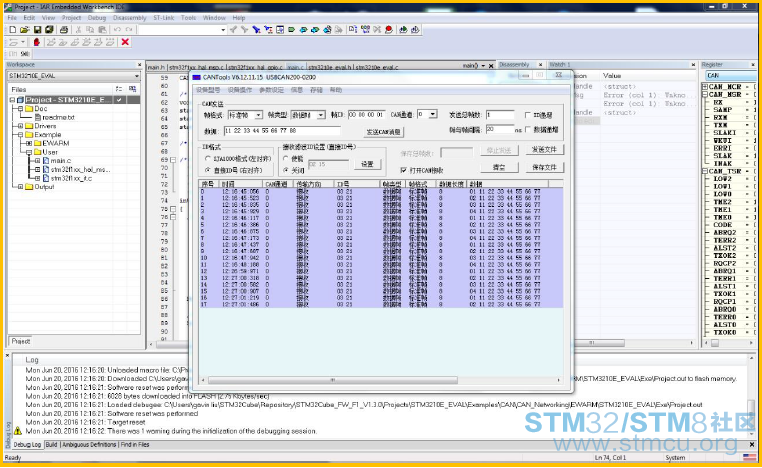This screenshot has width=762, height=468.
Task: Click the 保存文件 button
Action: (544, 167)
